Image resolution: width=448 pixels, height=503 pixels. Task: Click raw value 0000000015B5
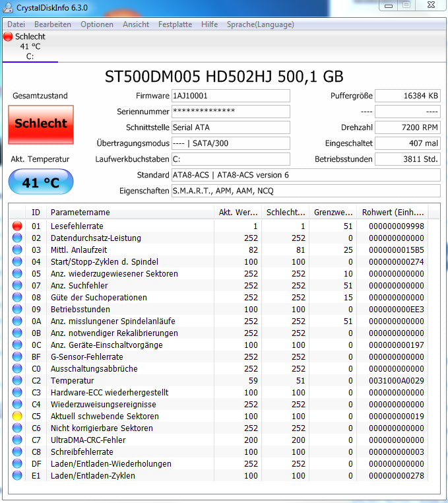(x=397, y=250)
